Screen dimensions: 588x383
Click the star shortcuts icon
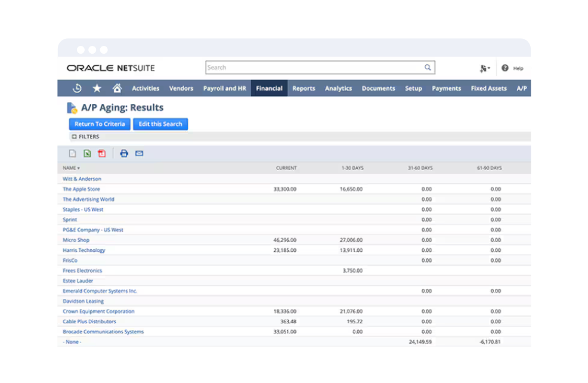(x=97, y=88)
